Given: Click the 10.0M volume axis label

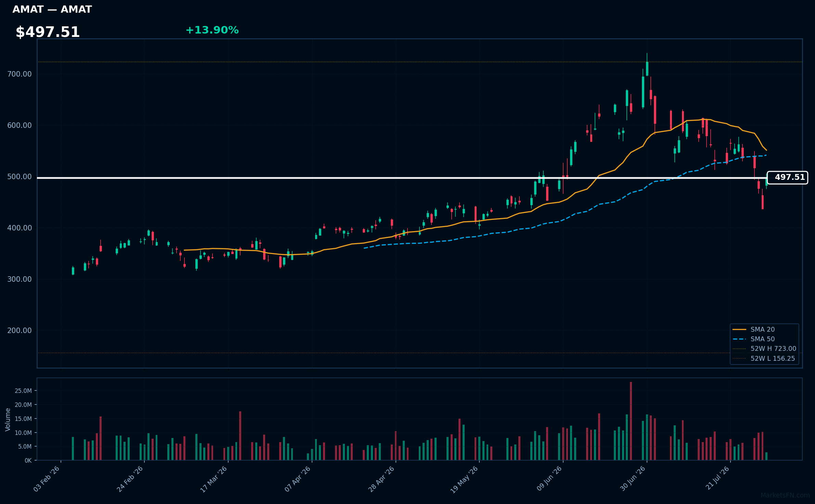Looking at the screenshot, I should click(x=23, y=433).
